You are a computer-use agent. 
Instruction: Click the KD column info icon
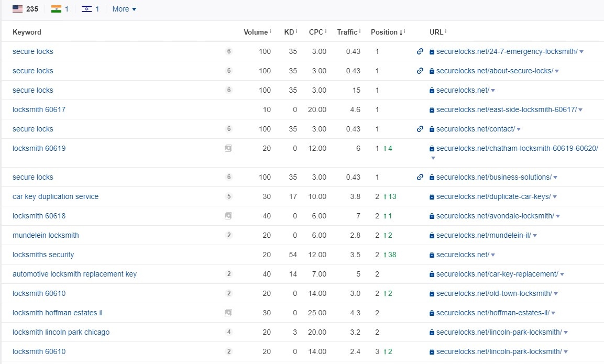click(x=296, y=30)
